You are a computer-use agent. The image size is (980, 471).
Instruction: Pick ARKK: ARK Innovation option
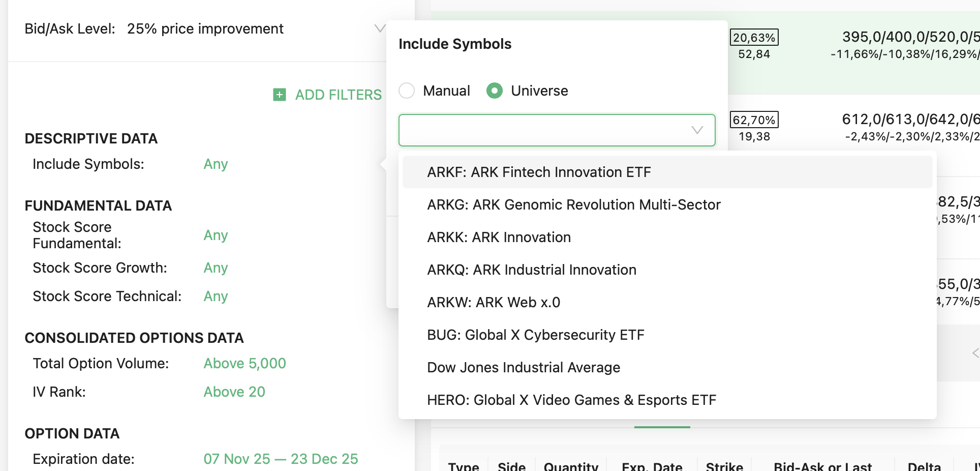[499, 237]
